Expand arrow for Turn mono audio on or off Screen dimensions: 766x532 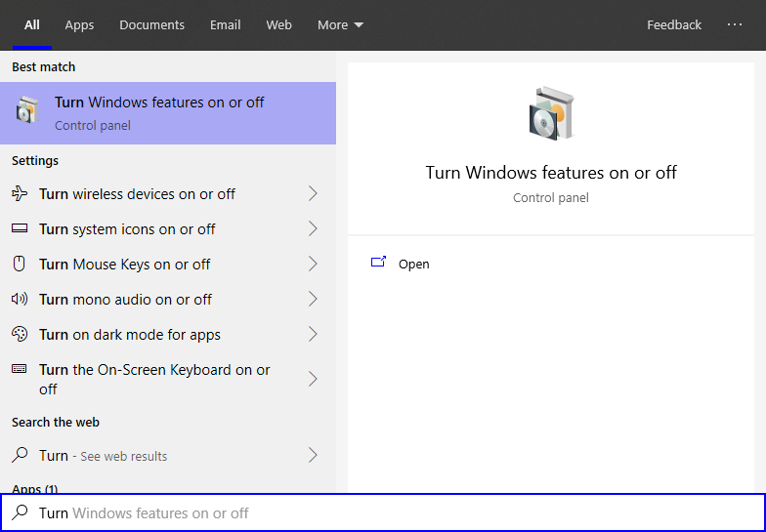coord(313,299)
